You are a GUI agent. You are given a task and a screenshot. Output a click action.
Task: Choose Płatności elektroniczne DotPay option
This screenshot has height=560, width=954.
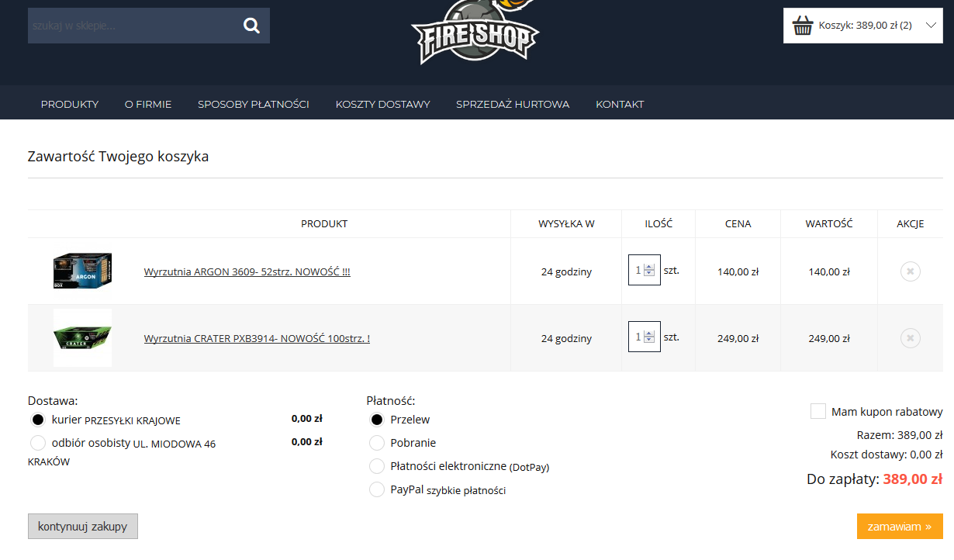point(377,466)
